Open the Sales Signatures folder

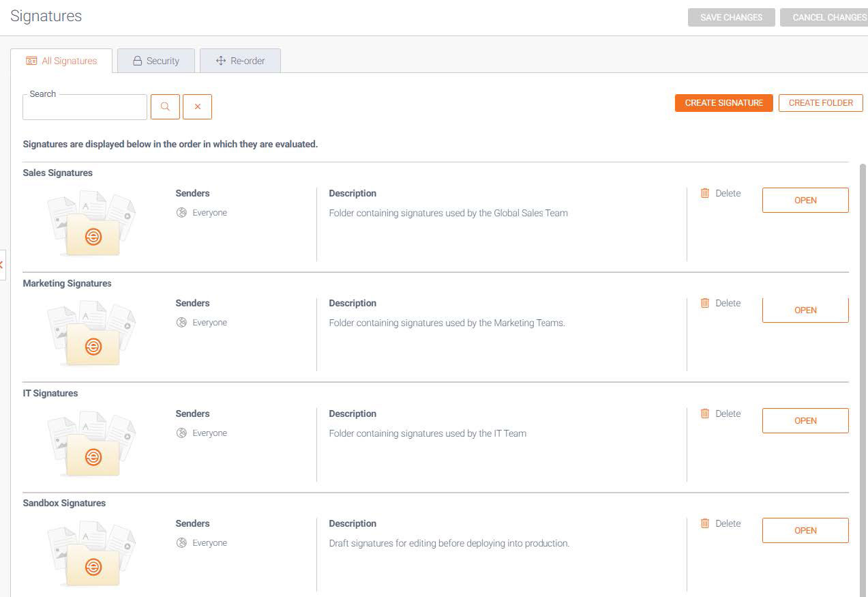[x=805, y=201]
